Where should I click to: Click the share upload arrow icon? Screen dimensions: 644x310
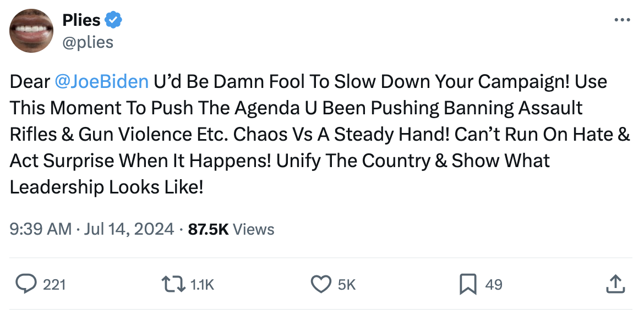point(614,284)
